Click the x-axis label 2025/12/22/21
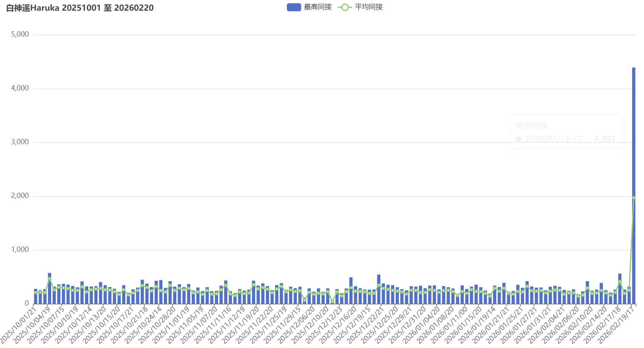The height and width of the screenshot is (348, 644). [367, 324]
